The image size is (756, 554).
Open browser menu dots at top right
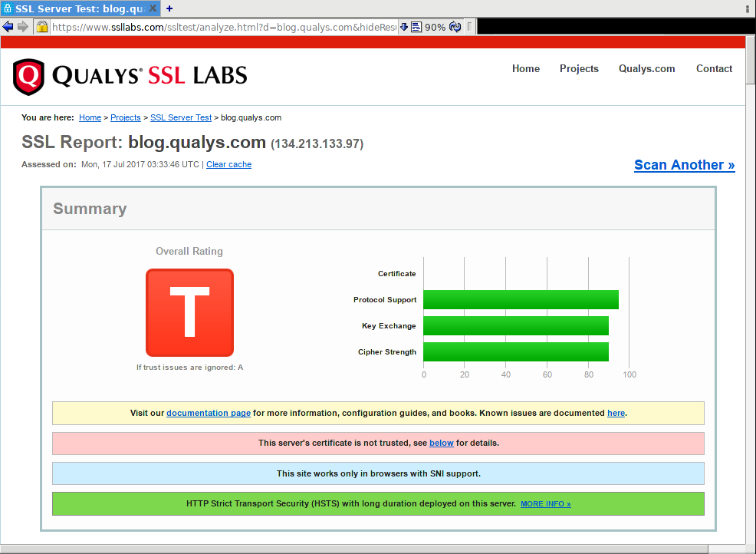(748, 8)
